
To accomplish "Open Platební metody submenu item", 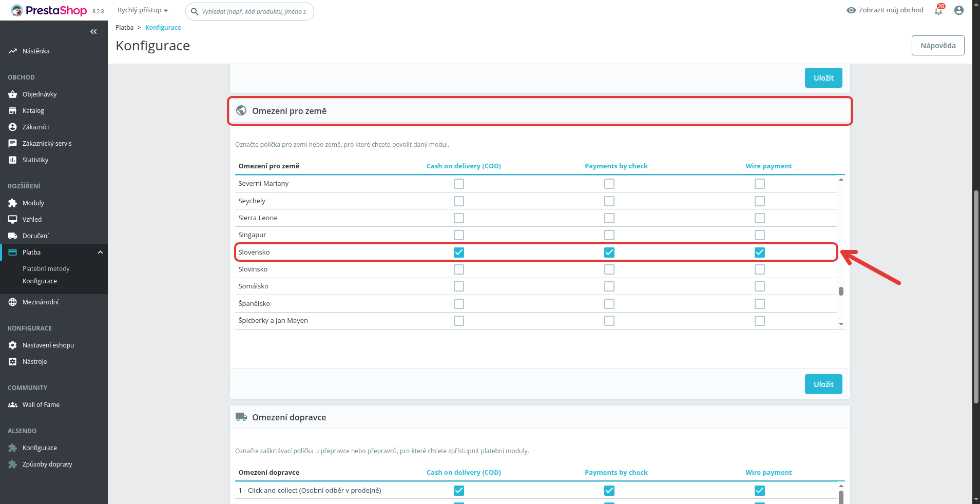I will coord(46,268).
